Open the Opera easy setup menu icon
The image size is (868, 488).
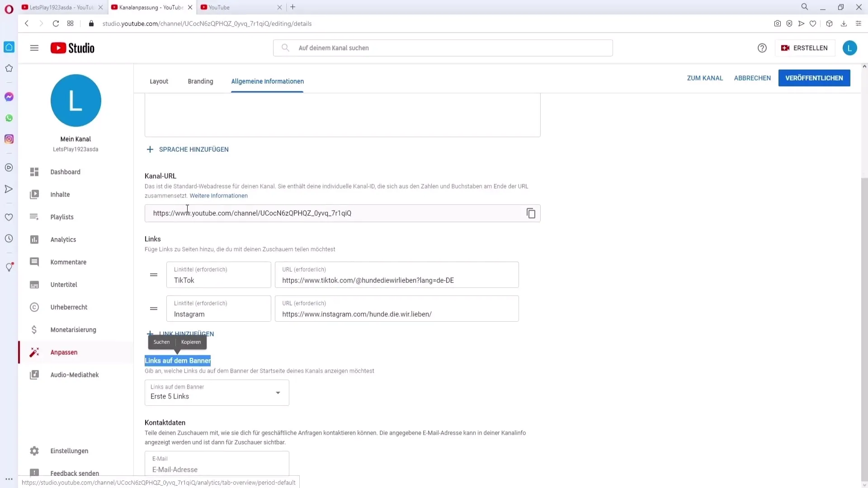[858, 23]
